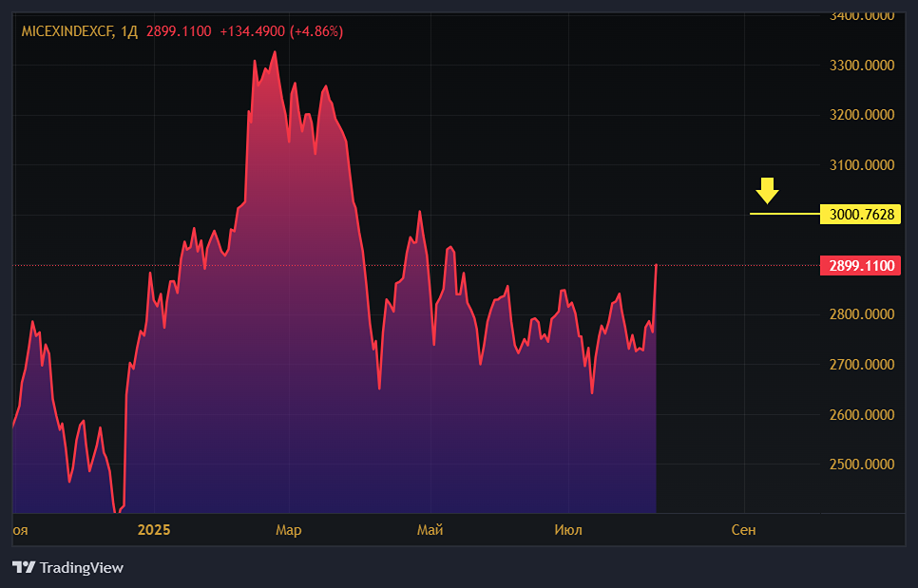Click the Июл label on time axis

coord(567,529)
